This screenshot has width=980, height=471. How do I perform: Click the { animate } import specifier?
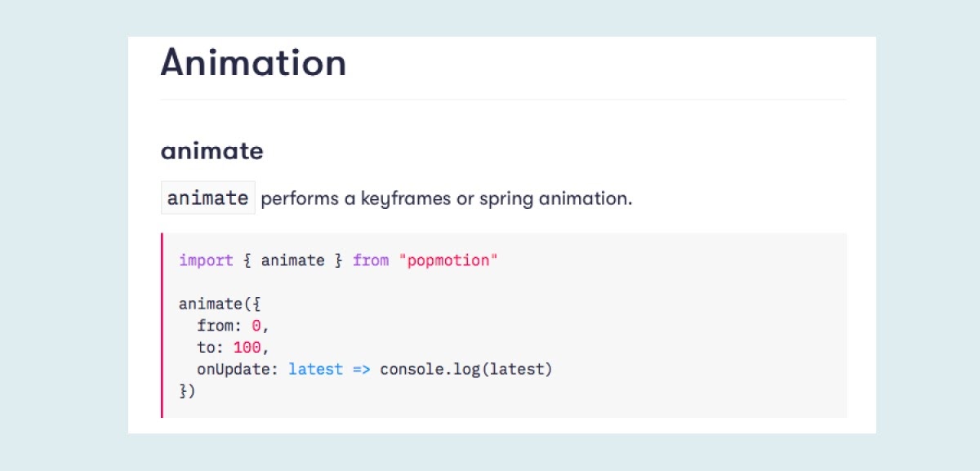tap(292, 260)
